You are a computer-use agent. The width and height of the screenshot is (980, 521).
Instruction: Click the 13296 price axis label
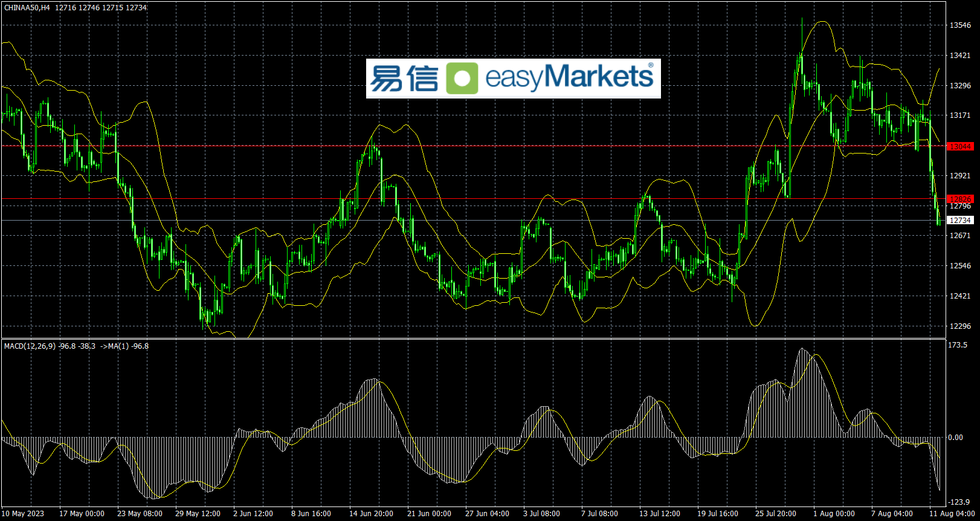coord(960,86)
